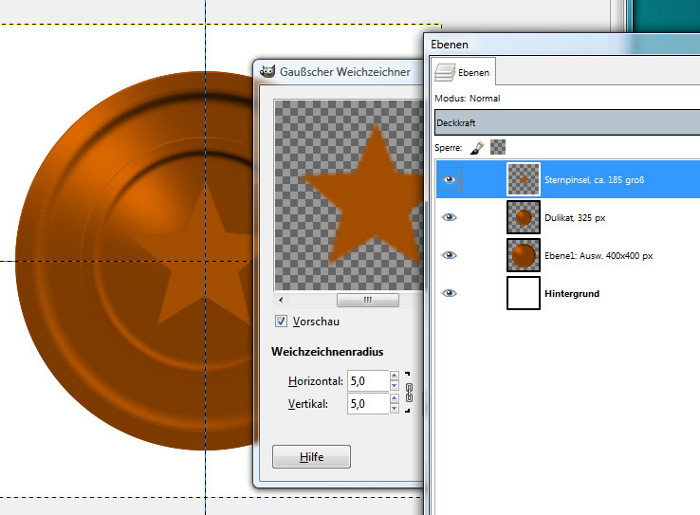Click the Deckkraft opacity slider
Viewport: 700px width, 515px height.
567,122
